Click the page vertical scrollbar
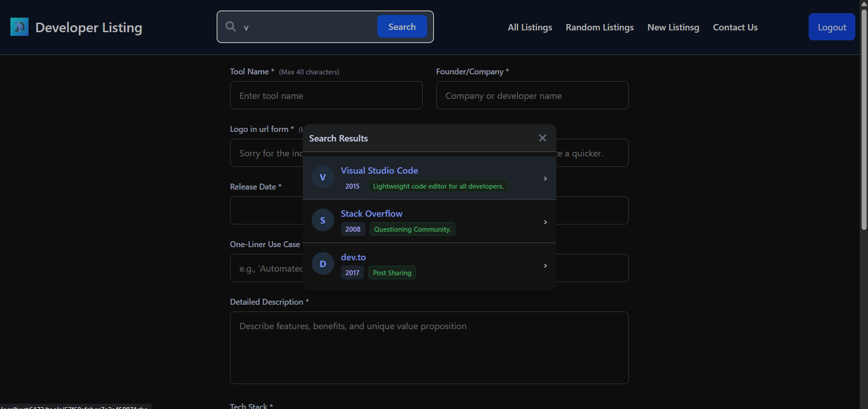 coord(864,119)
